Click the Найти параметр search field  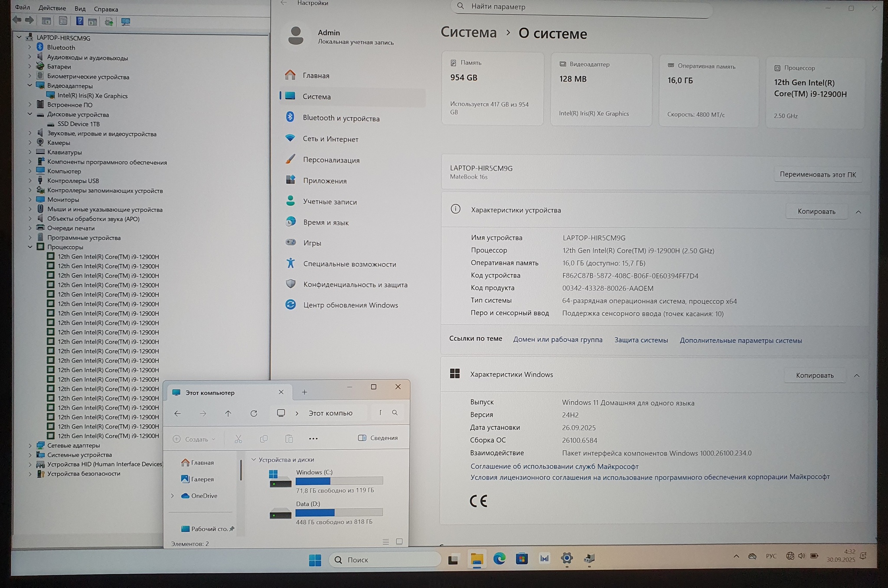(x=581, y=7)
